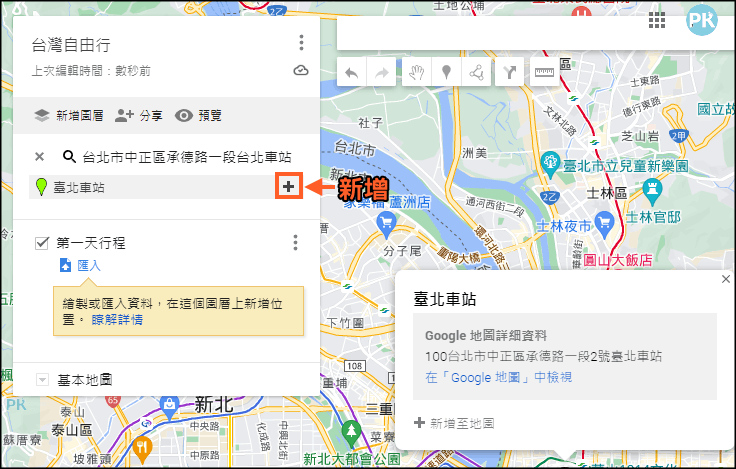Click the 基本地圖 label
The image size is (736, 469).
tap(85, 379)
